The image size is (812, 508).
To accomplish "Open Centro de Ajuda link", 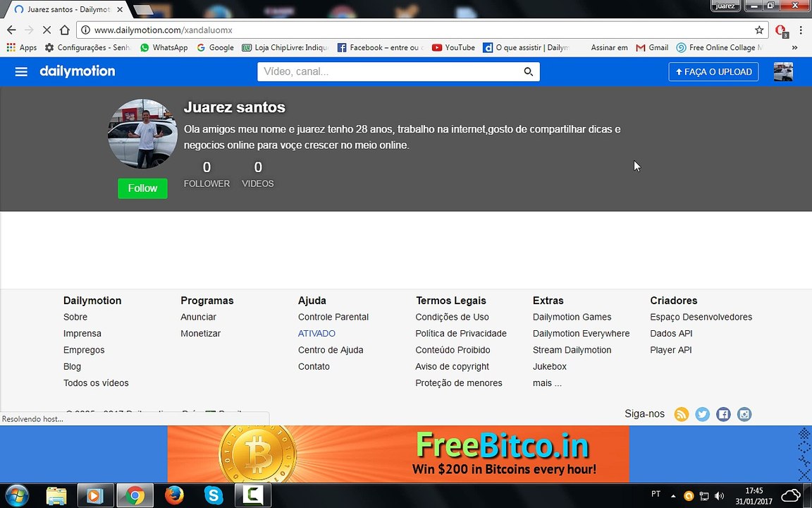I will [x=331, y=350].
